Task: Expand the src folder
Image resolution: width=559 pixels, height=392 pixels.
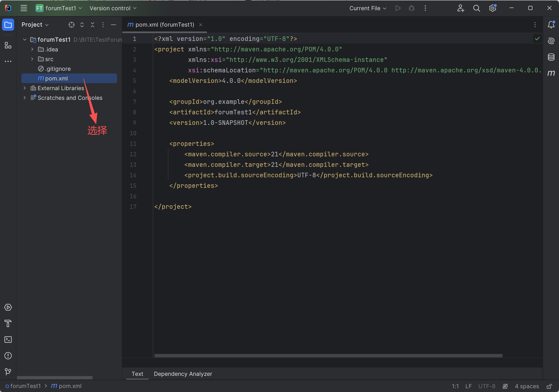Action: (32, 59)
